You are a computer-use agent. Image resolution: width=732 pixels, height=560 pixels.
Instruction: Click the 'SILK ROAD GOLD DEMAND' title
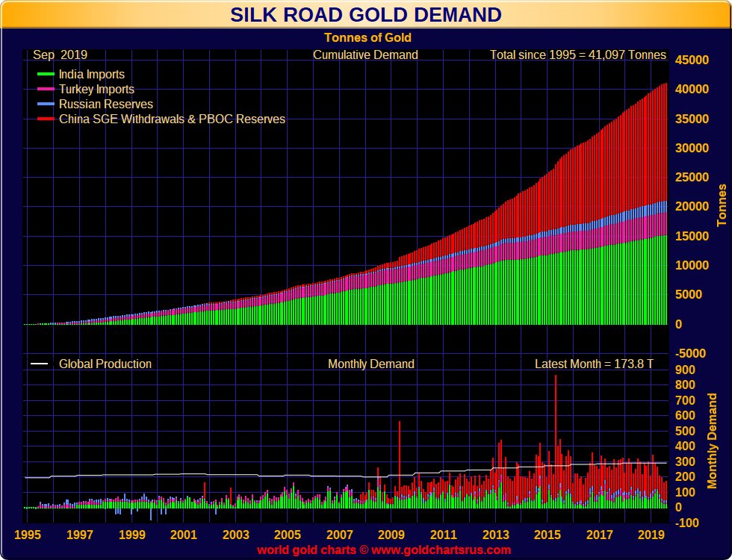click(366, 15)
